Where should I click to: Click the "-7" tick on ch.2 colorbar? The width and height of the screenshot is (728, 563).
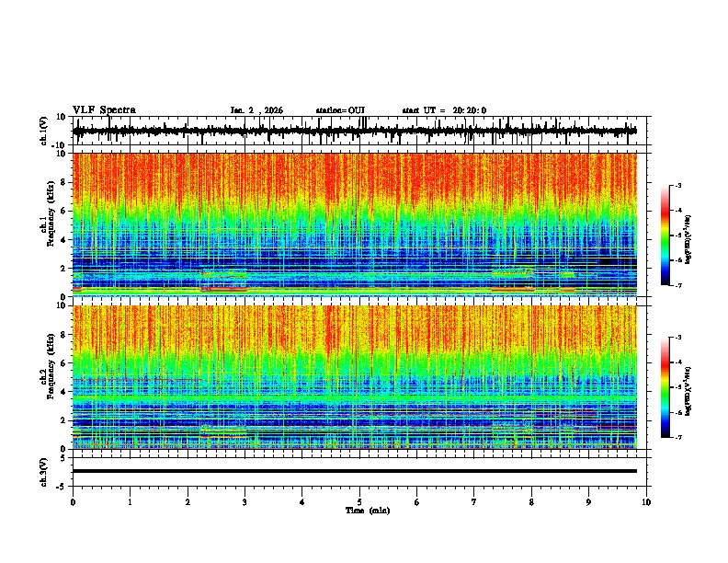[678, 437]
